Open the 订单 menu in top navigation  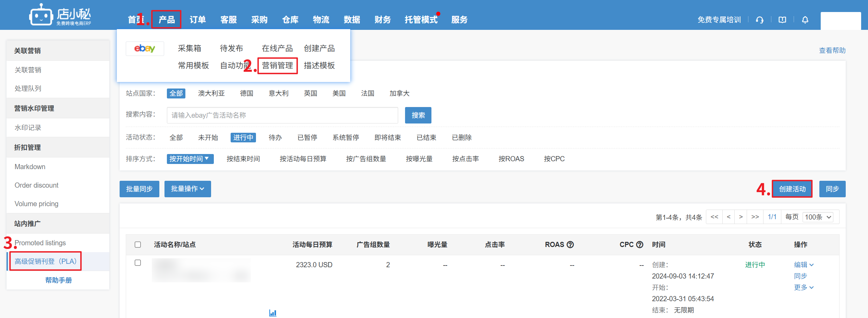tap(198, 20)
